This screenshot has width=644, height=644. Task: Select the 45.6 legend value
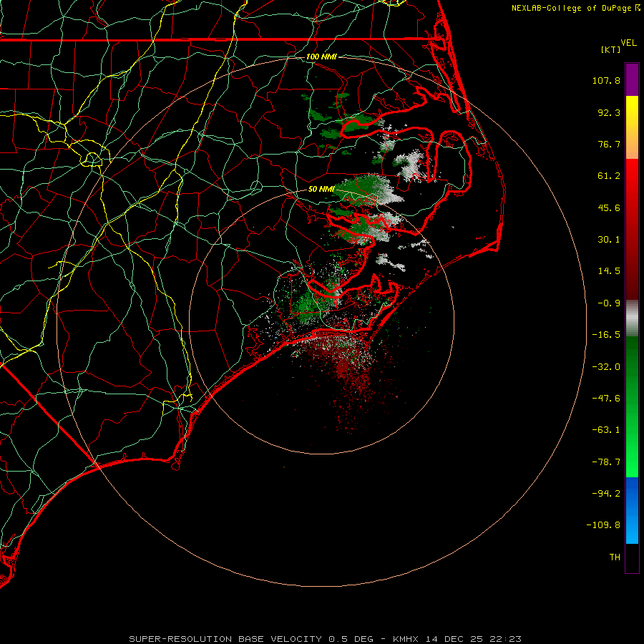pyautogui.click(x=609, y=208)
